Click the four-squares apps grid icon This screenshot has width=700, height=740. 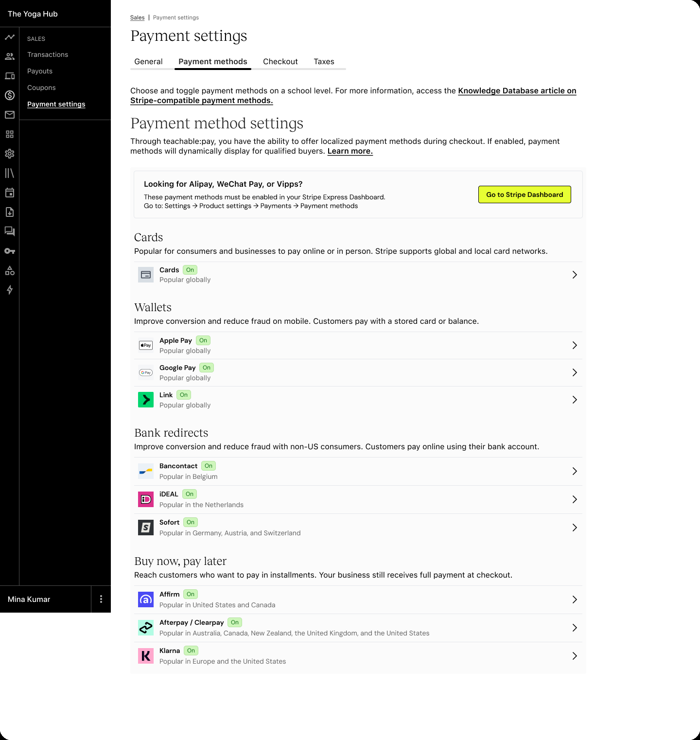click(x=10, y=134)
